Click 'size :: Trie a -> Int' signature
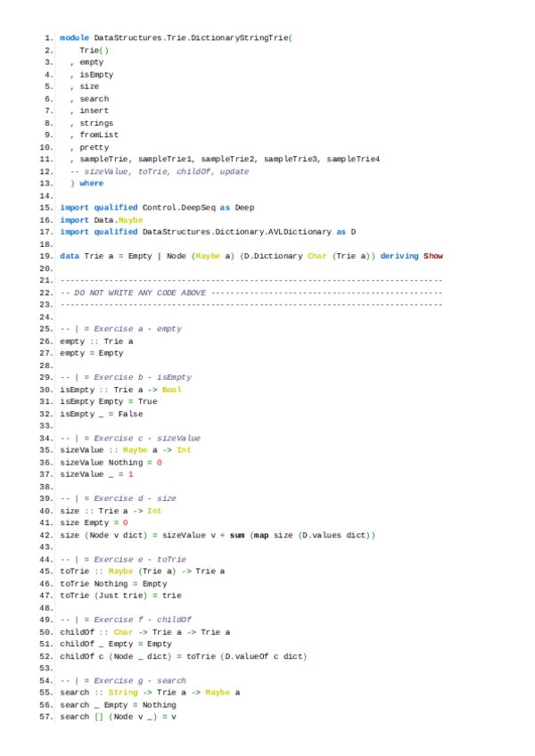This screenshot has height=756, width=535. [111, 511]
